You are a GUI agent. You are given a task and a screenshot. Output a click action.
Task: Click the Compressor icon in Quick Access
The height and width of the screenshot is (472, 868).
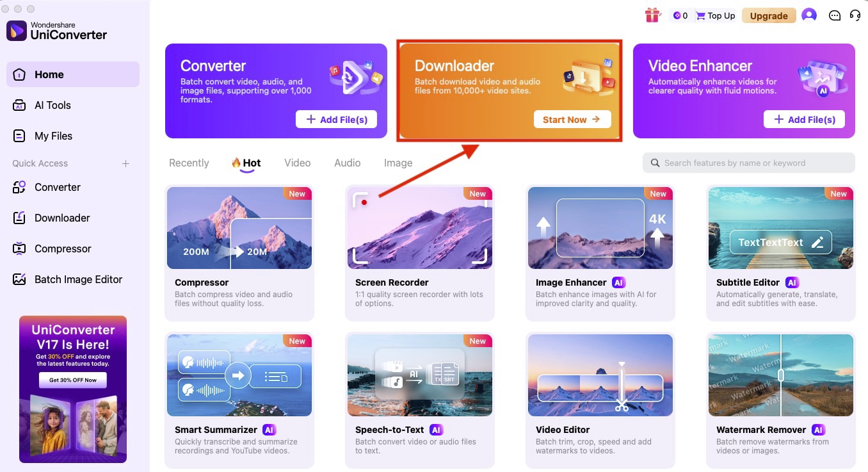[19, 248]
